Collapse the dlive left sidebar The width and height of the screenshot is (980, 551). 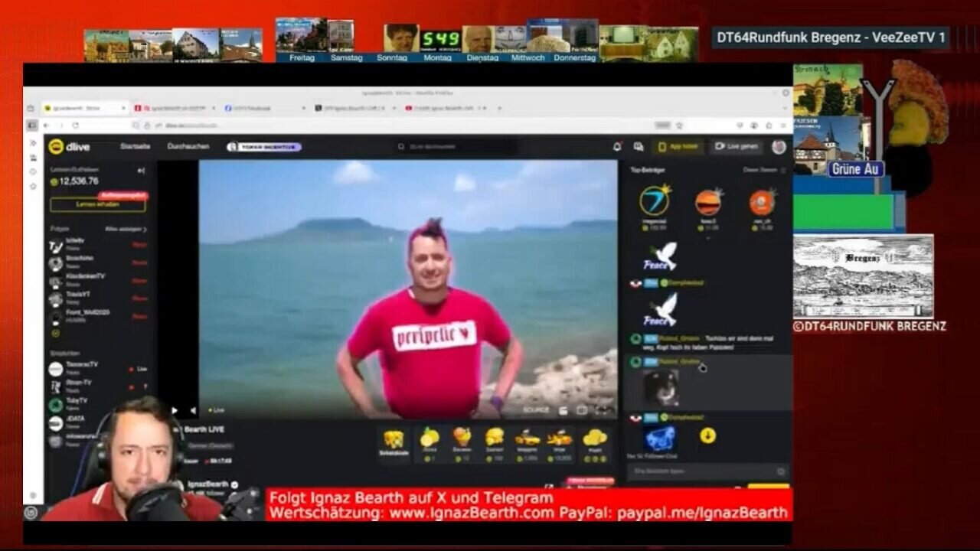click(x=141, y=171)
